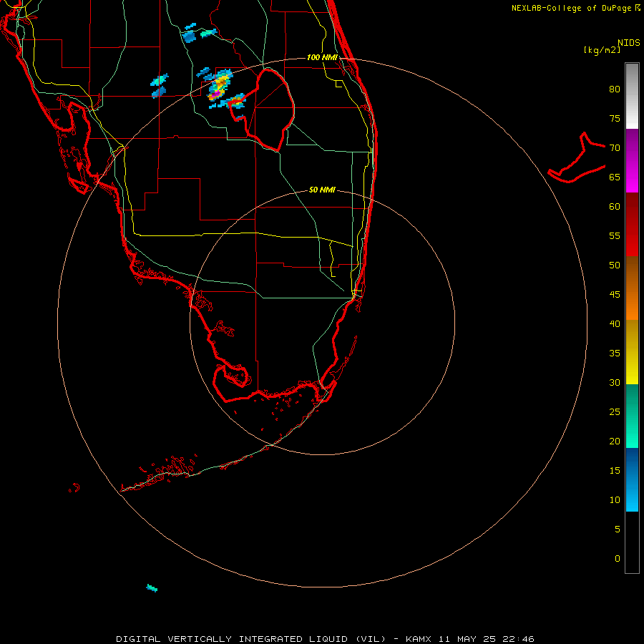The width and height of the screenshot is (644, 644).
Task: Click the small cyan echo offshore far southwest
Action: click(152, 588)
